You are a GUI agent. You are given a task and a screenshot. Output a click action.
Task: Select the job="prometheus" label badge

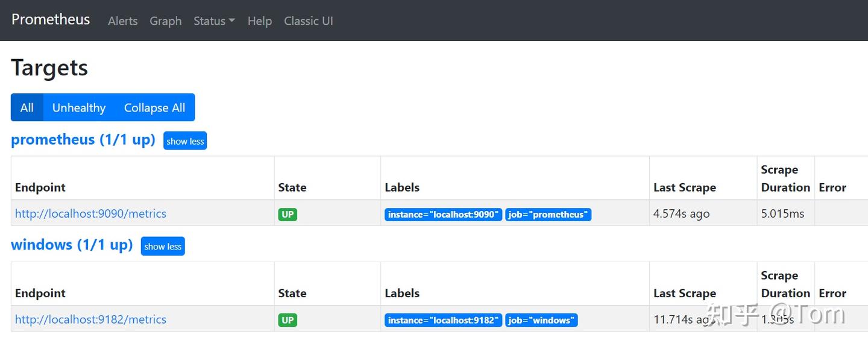point(548,214)
